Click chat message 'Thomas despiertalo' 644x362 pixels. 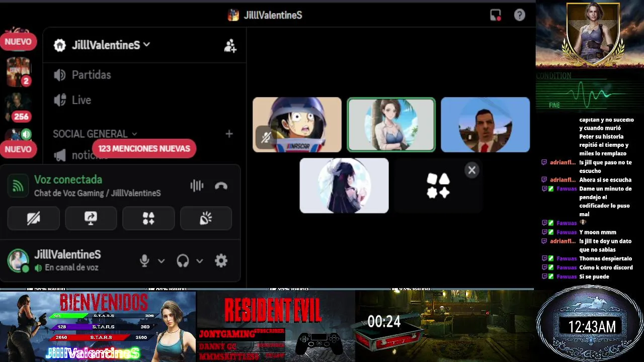(x=606, y=258)
